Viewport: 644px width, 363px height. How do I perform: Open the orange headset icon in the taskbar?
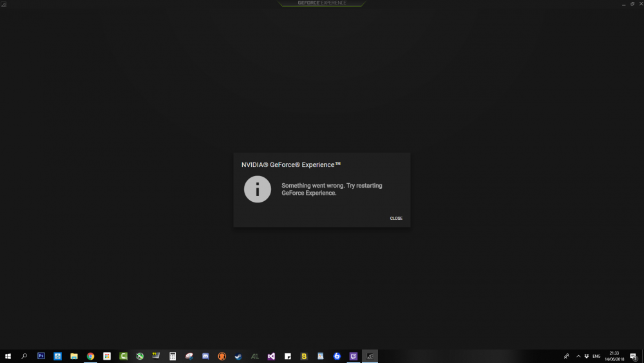click(x=222, y=356)
